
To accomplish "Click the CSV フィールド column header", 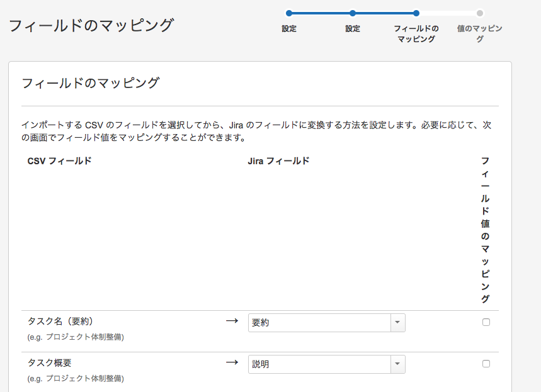I will [59, 161].
